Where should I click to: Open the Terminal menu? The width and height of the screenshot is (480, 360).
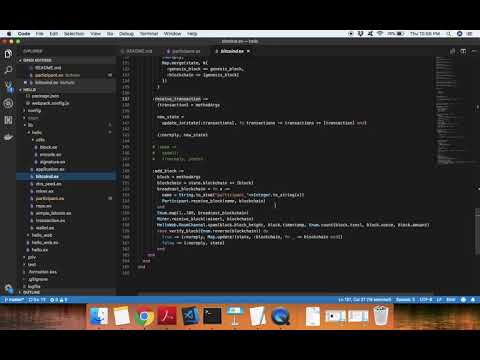(149, 34)
